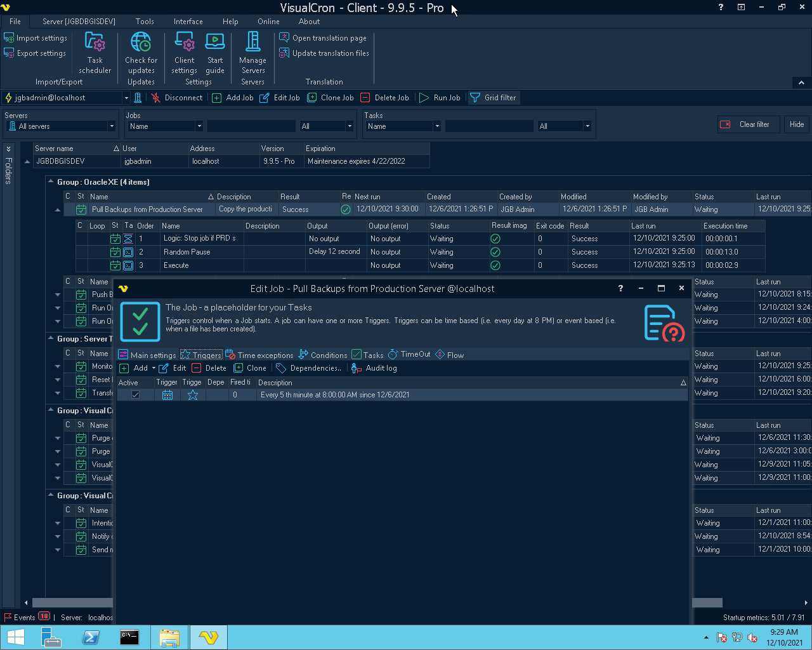812x650 pixels.
Task: Toggle status checkbox of Execute task
Action: (115, 265)
